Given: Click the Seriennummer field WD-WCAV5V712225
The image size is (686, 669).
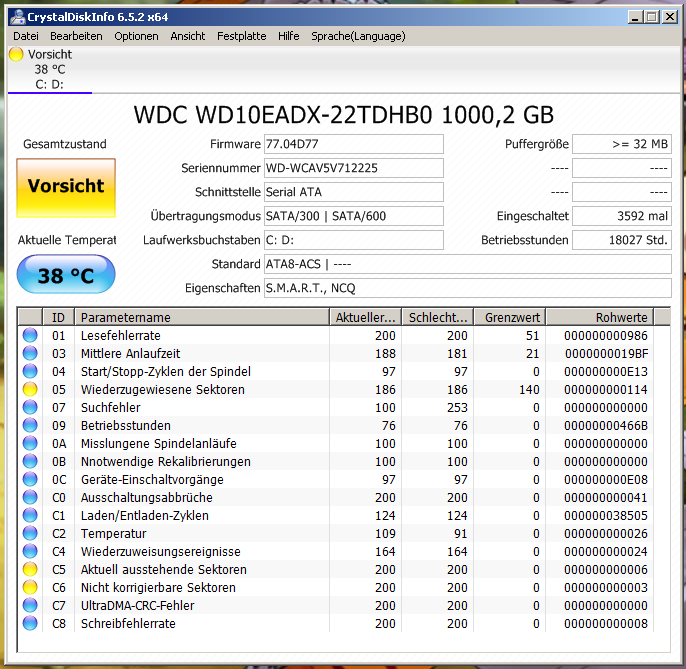Looking at the screenshot, I should coord(354,168).
